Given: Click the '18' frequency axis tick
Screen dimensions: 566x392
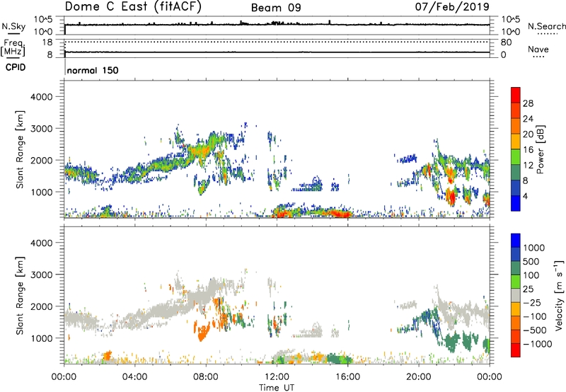Looking at the screenshot, I should point(47,42).
